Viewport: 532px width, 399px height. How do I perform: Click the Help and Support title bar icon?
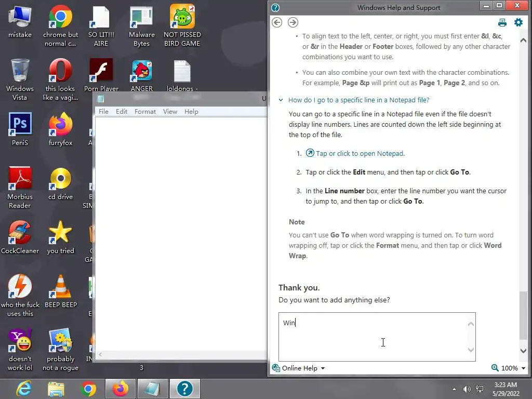275,8
